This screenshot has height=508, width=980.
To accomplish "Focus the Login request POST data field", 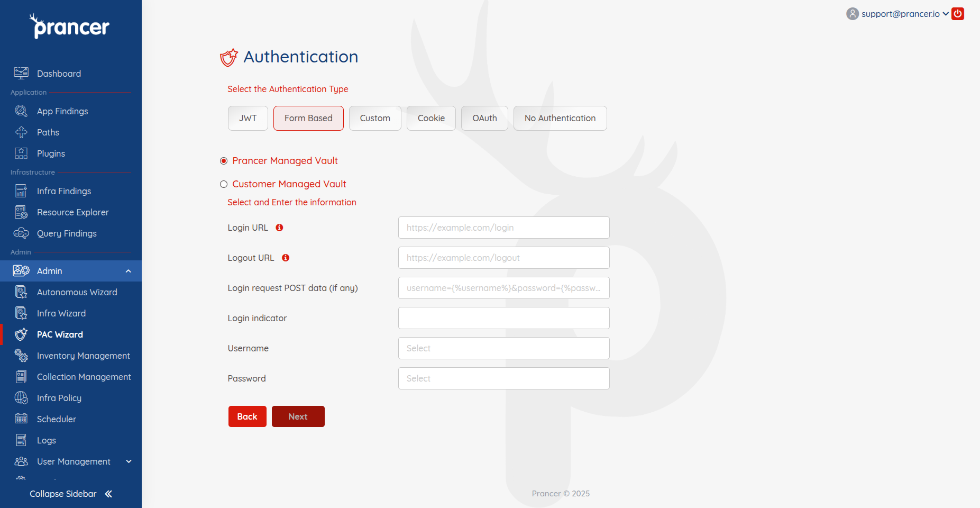I will [504, 288].
